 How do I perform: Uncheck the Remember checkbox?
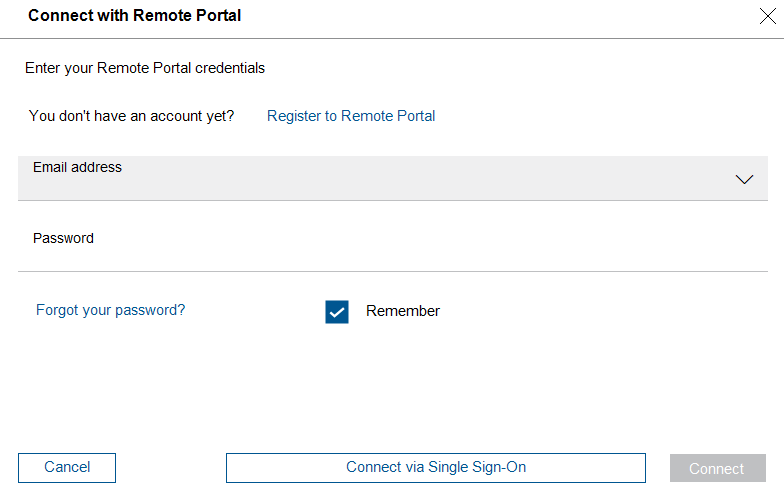[x=337, y=312]
